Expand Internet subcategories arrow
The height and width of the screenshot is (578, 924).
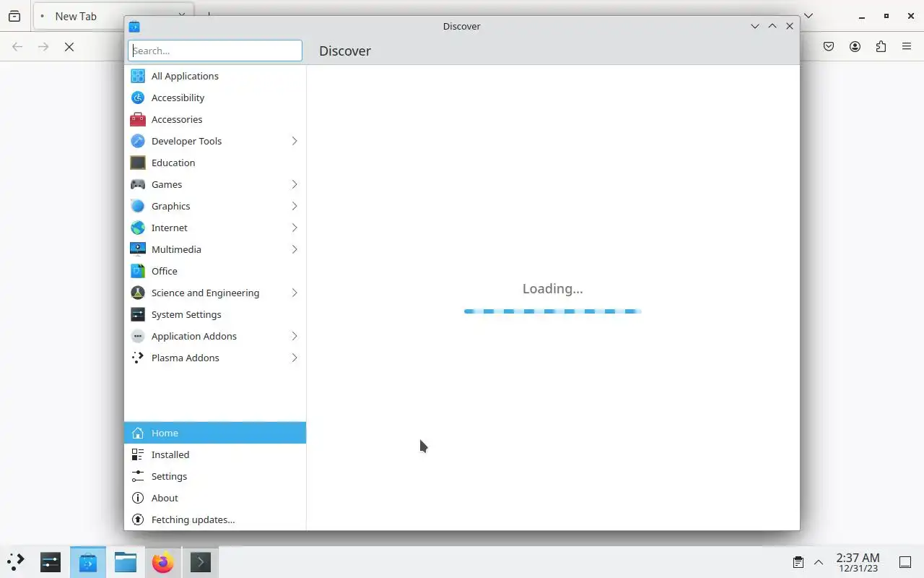pos(295,228)
